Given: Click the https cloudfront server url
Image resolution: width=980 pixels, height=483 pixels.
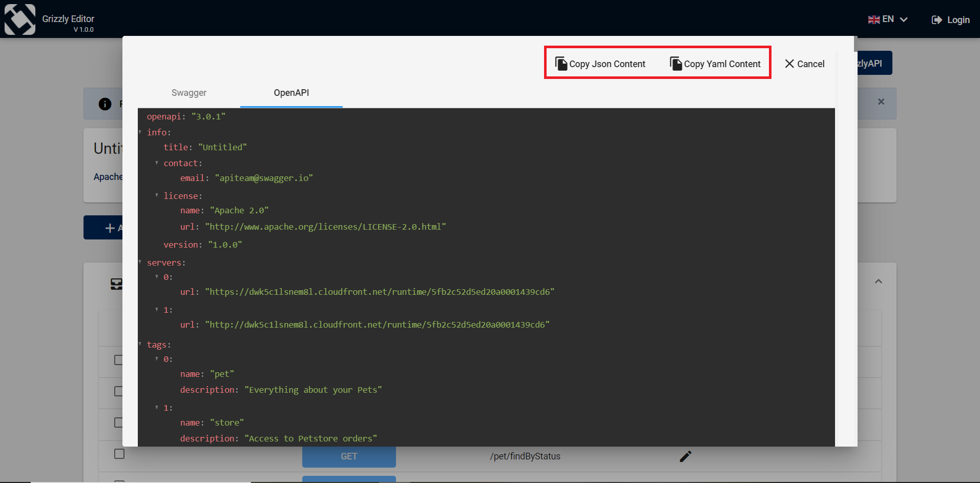Looking at the screenshot, I should tap(380, 292).
